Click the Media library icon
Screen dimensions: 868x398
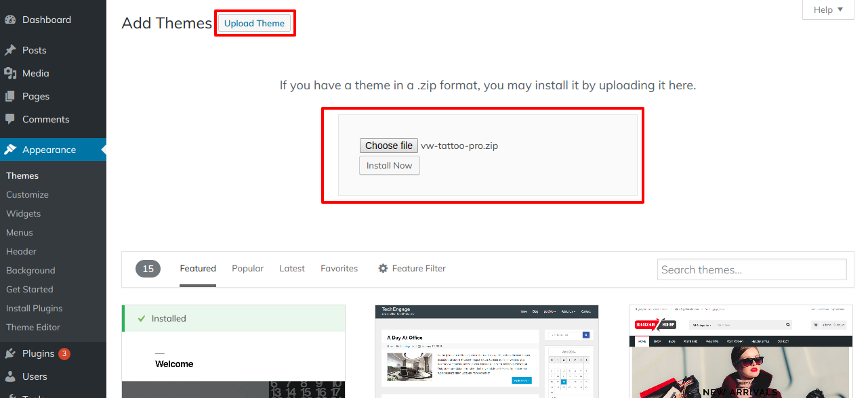point(10,73)
